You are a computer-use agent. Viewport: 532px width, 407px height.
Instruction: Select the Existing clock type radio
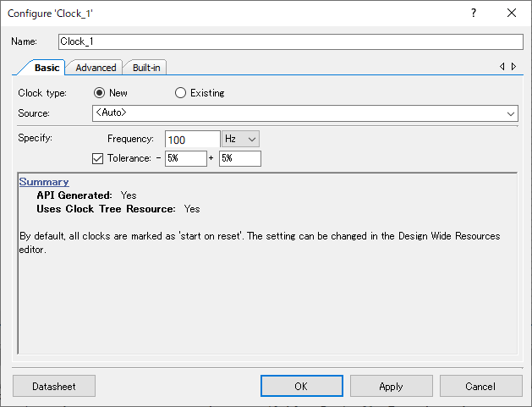(x=180, y=93)
